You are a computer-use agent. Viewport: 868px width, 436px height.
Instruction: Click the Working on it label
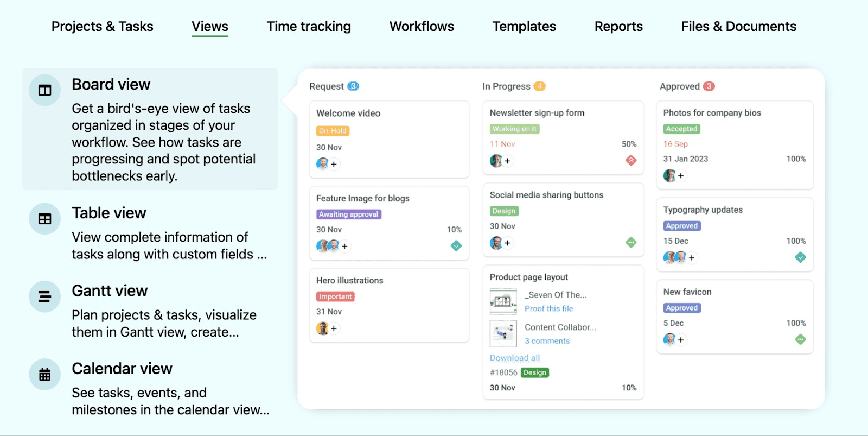(514, 129)
